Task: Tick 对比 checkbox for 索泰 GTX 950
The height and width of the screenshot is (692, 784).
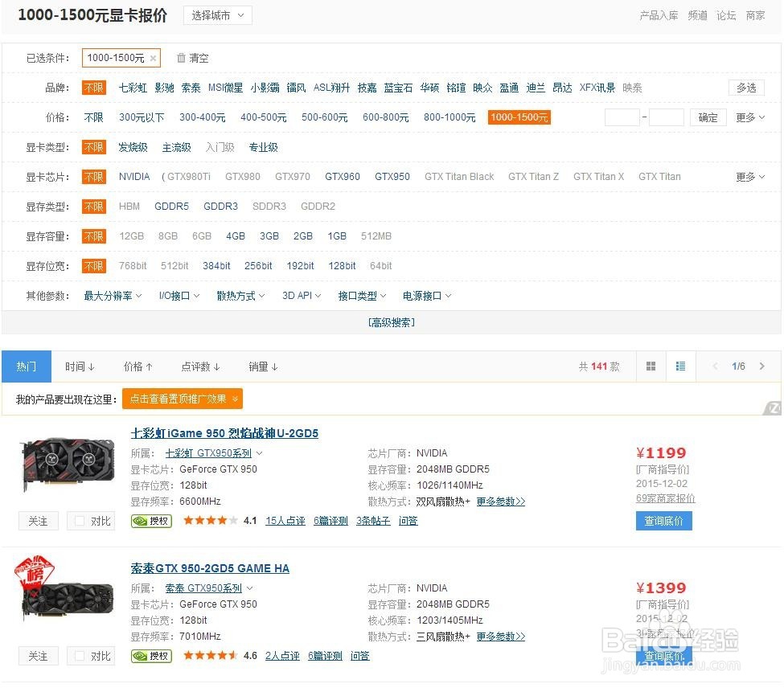Action: [x=80, y=656]
